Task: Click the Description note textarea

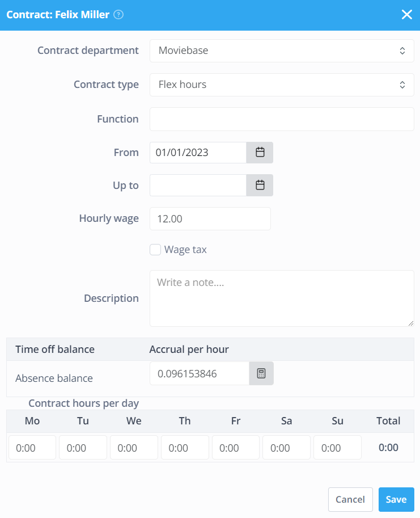Action: click(282, 298)
